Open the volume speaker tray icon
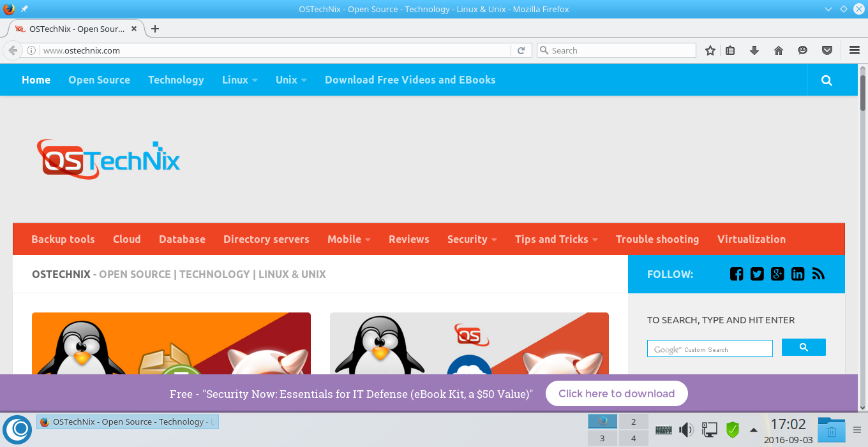868x447 pixels. coord(686,430)
